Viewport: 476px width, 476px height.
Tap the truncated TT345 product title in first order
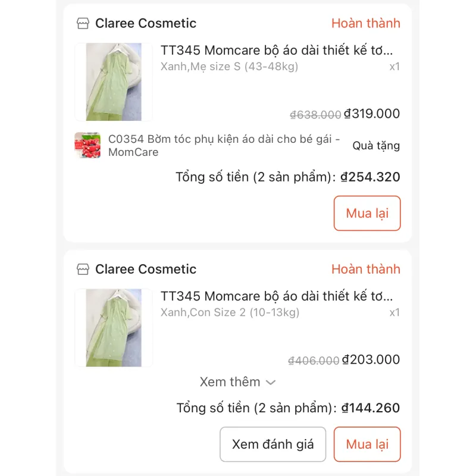[280, 51]
